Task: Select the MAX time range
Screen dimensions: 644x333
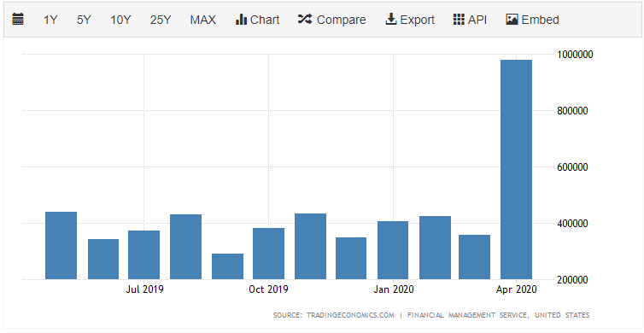Action: pyautogui.click(x=203, y=20)
